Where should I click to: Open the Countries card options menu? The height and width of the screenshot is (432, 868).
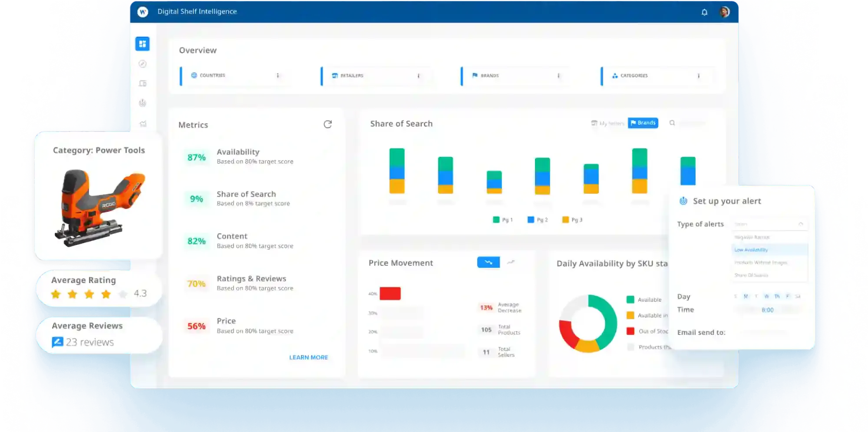(x=278, y=76)
